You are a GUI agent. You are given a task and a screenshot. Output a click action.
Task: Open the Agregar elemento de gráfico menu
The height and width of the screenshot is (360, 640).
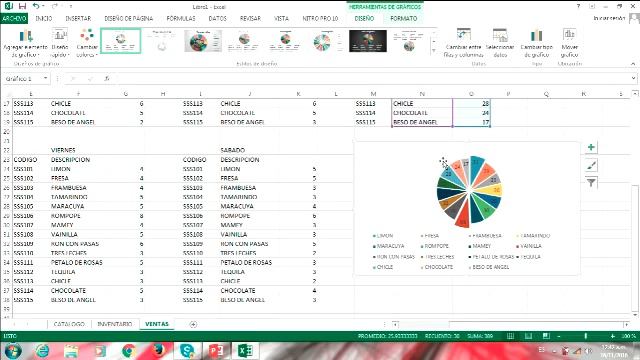click(x=25, y=43)
